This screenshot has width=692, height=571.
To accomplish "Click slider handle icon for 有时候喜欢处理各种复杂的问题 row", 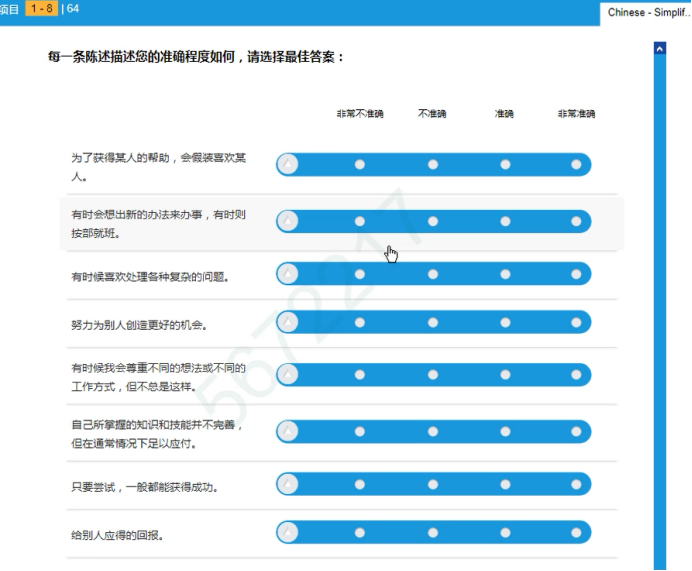I will [x=288, y=274].
